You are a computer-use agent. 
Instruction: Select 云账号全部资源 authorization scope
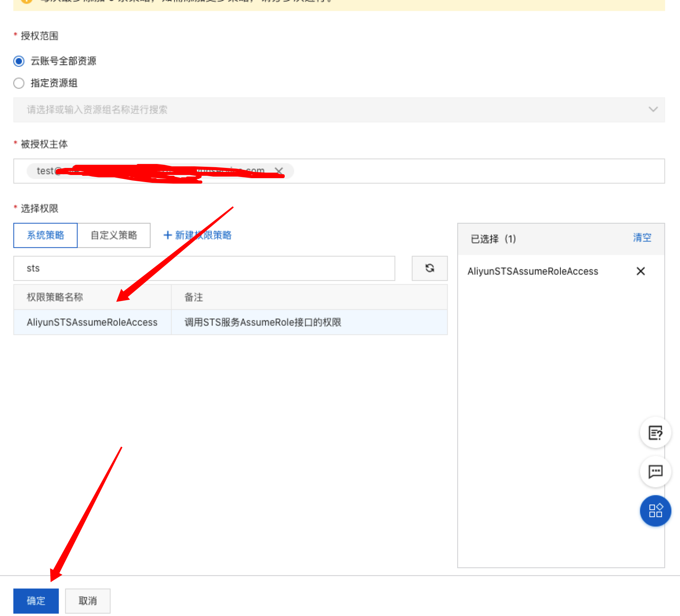(x=18, y=61)
